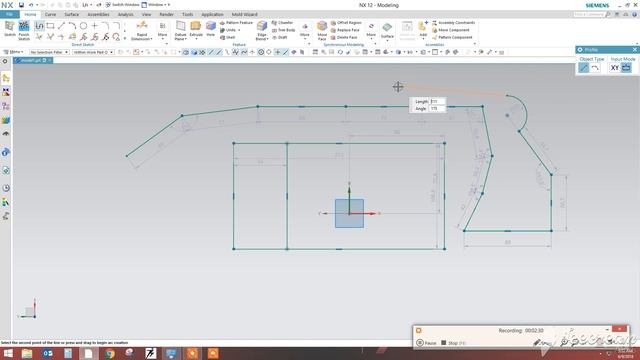Click the Save icon in title bar
The height and width of the screenshot is (360, 640).
[x=21, y=5]
